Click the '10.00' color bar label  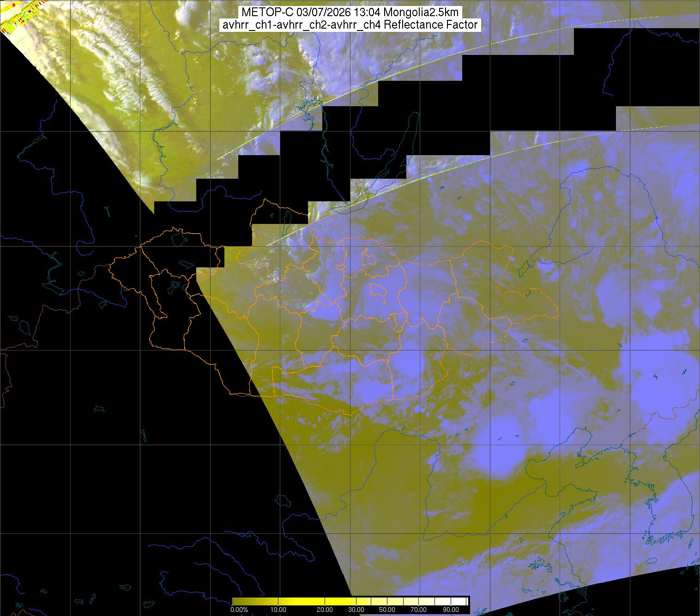pos(278,610)
